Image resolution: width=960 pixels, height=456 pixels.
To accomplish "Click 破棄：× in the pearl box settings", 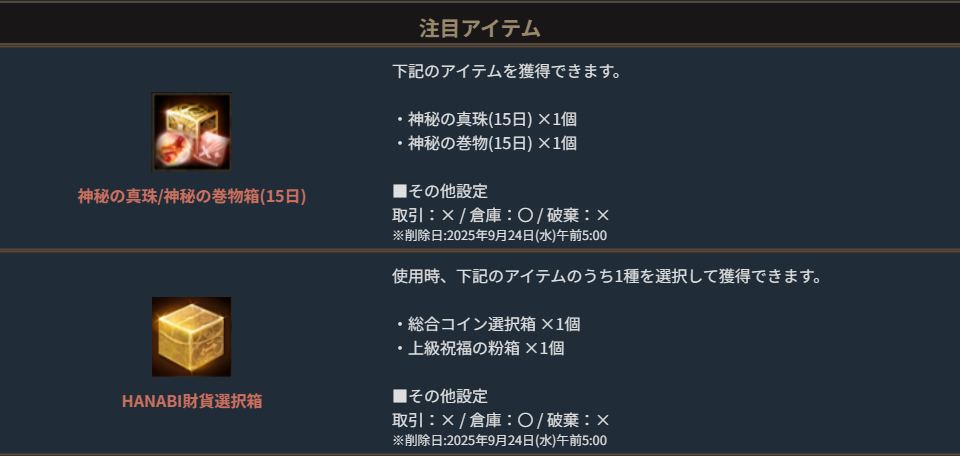I will pos(580,215).
